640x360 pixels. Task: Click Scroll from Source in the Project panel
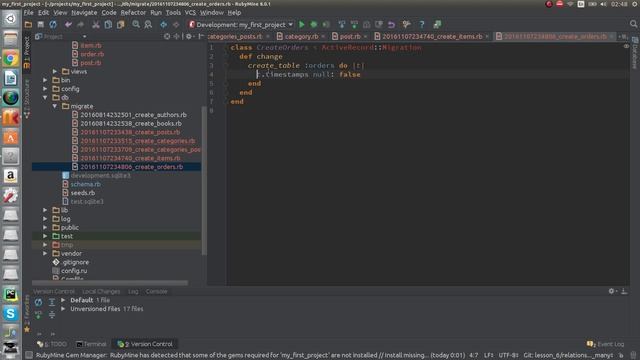pyautogui.click(x=167, y=37)
